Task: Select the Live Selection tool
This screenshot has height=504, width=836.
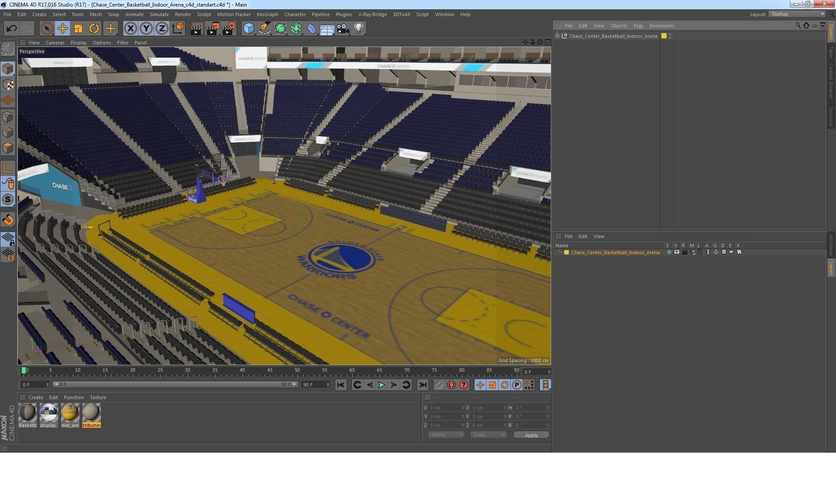Action: [47, 29]
